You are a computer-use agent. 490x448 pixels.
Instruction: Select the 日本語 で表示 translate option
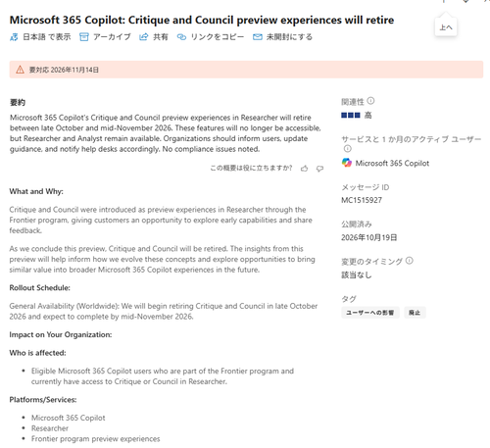point(47,37)
